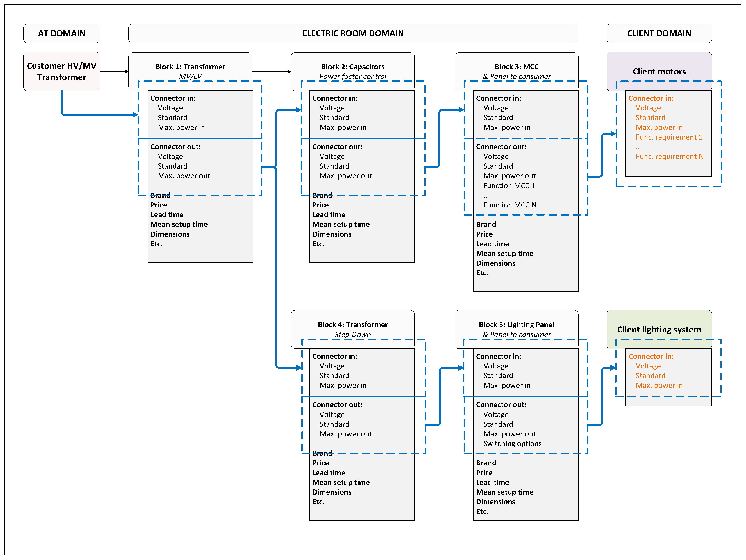The image size is (746, 560).
Task: Click Block 1: Transformer title box
Action: click(x=190, y=67)
